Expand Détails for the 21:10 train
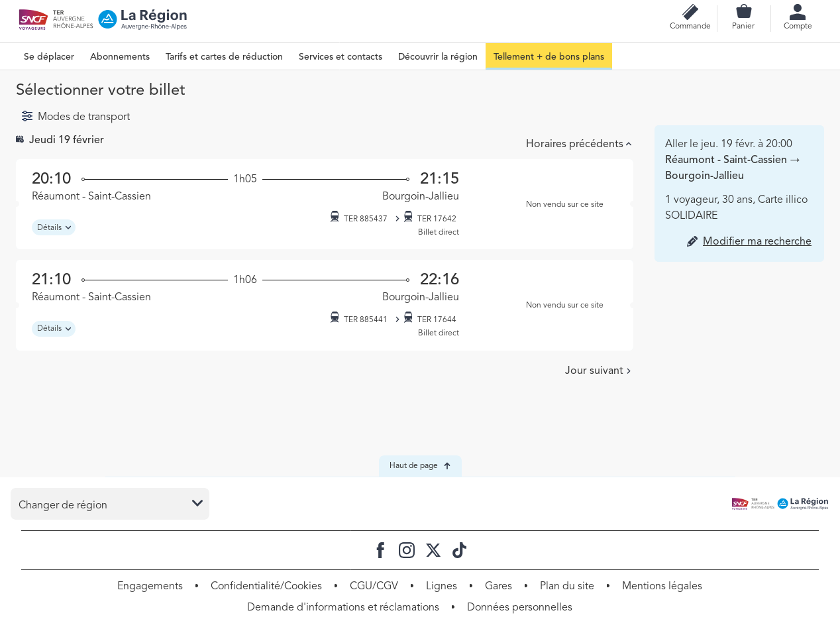840x639 pixels. (54, 329)
